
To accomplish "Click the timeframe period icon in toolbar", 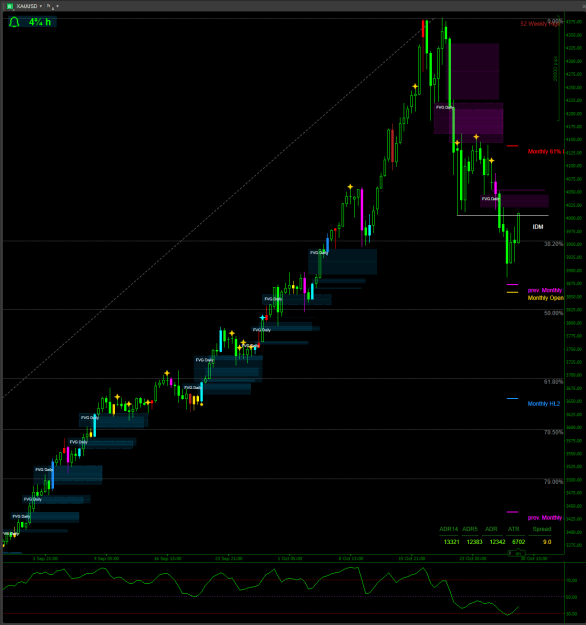I will coord(50,6).
